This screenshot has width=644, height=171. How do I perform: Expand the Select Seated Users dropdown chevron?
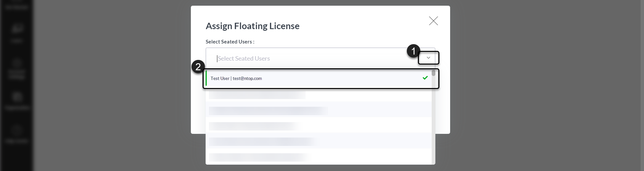coord(428,58)
